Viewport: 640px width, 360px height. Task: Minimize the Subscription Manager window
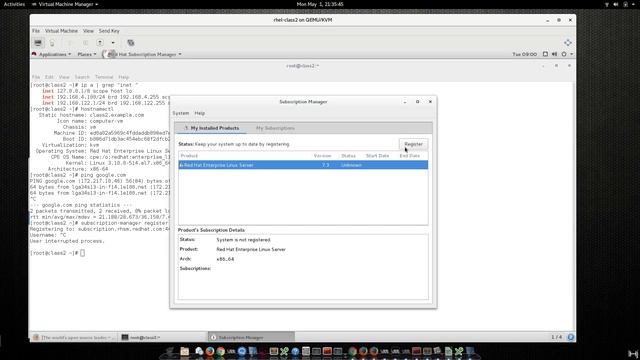[x=405, y=102]
